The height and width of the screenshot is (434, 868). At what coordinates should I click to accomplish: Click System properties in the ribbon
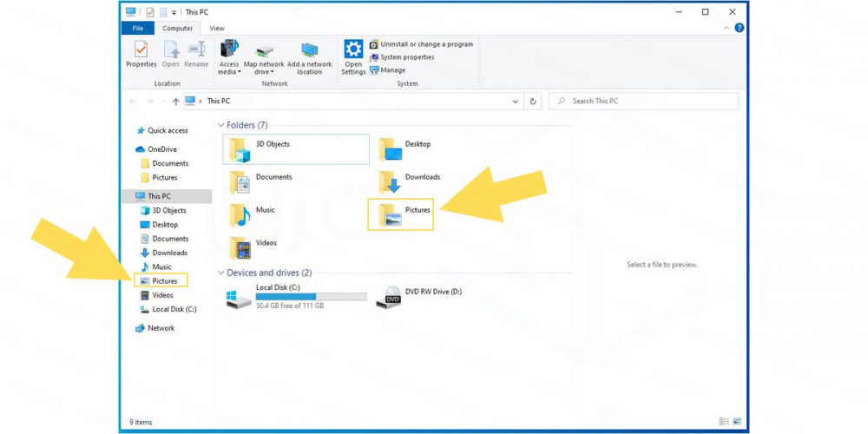click(x=407, y=57)
